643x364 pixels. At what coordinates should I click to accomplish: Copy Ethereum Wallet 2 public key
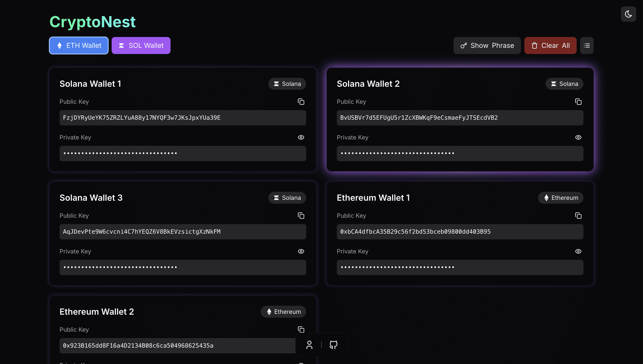point(301,329)
